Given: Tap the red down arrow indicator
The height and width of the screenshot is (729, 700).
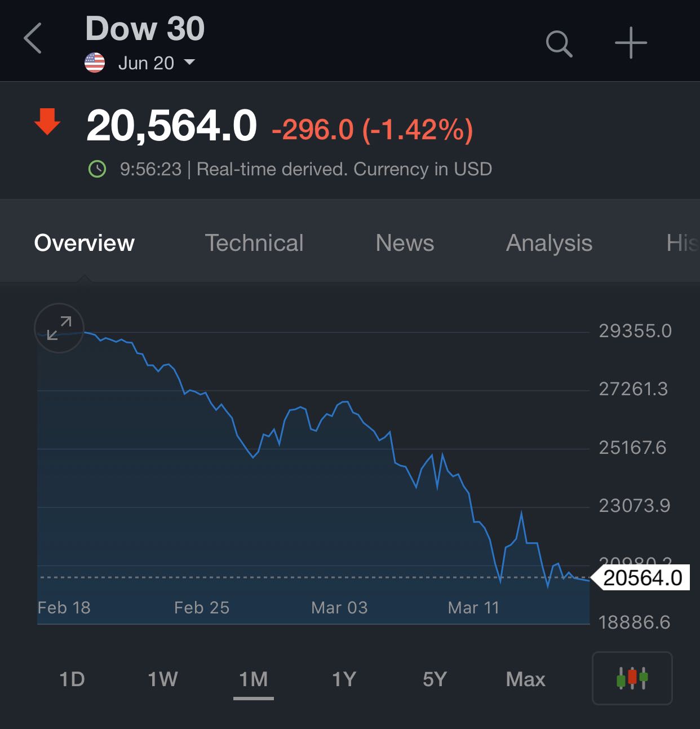Looking at the screenshot, I should (x=47, y=122).
